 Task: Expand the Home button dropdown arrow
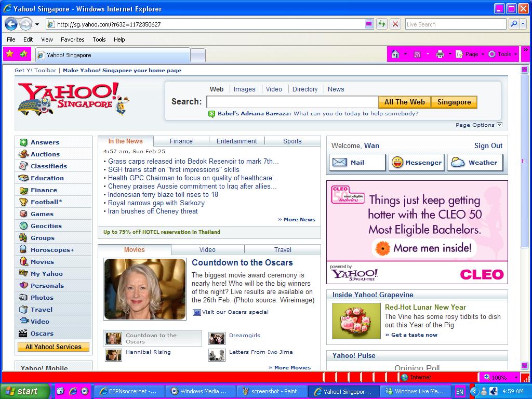tap(405, 54)
